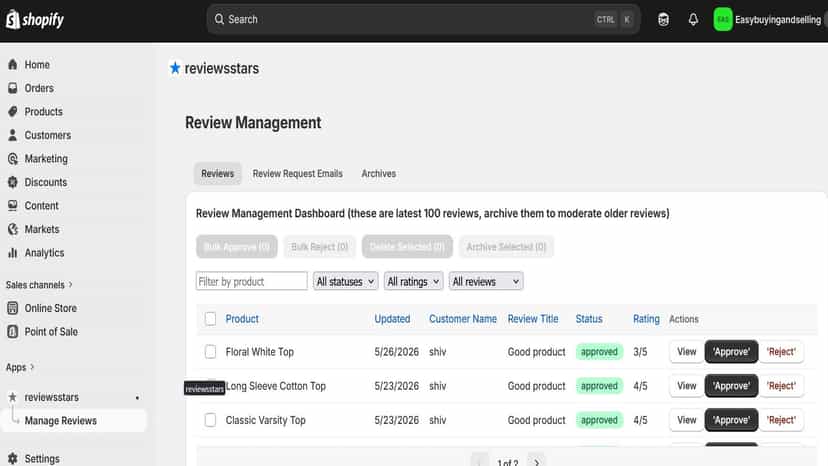Screen dimensions: 828x466
Task: Reject the Classic Varsity Top review
Action: [782, 420]
